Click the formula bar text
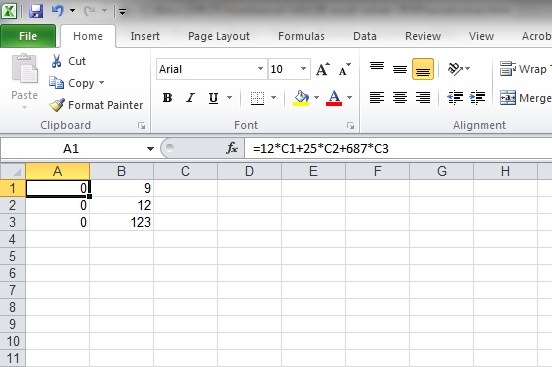Viewport: 552px width, 367px height. 321,149
